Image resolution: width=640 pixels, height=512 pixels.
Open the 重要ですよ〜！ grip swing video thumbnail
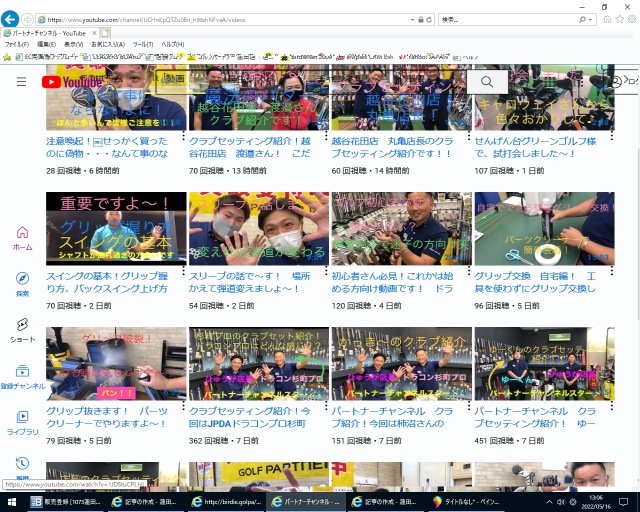coord(116,229)
